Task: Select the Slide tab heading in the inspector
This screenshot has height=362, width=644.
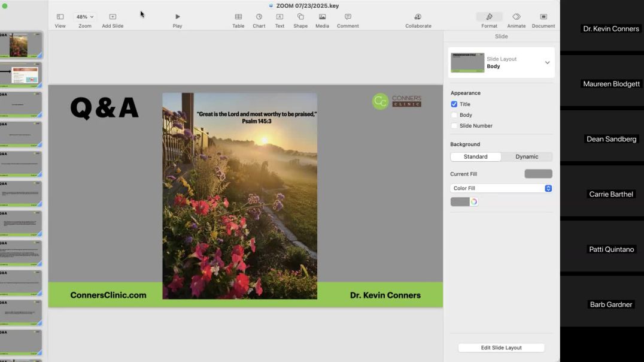Action: [502, 37]
